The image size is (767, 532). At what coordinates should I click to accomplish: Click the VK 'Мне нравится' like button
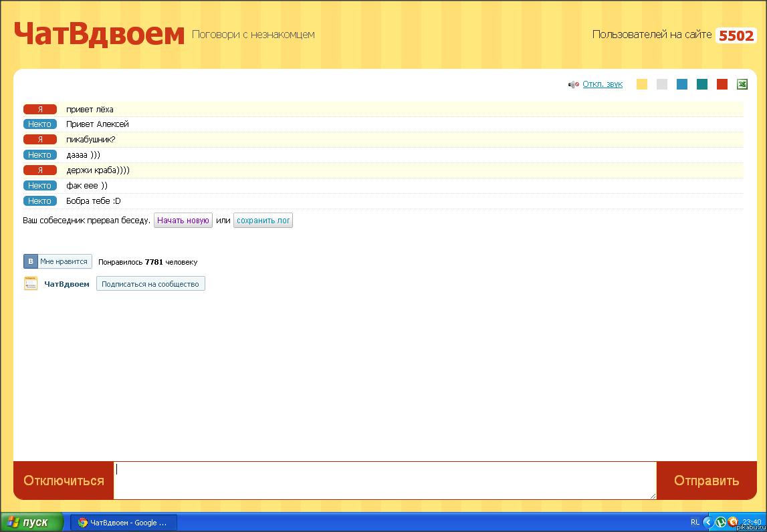click(58, 261)
